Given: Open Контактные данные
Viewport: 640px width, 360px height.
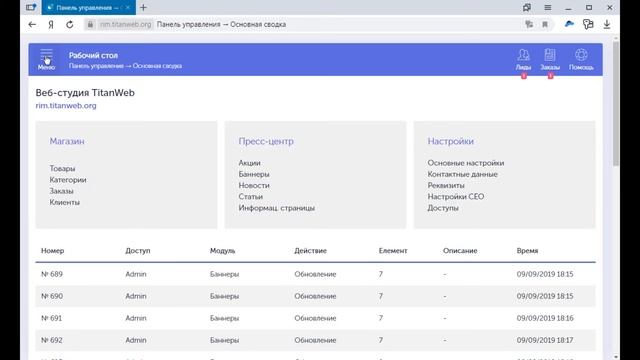Looking at the screenshot, I should [x=462, y=174].
